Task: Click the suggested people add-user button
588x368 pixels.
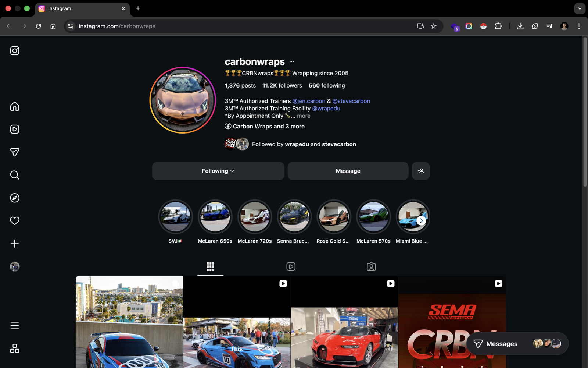Action: click(x=421, y=171)
